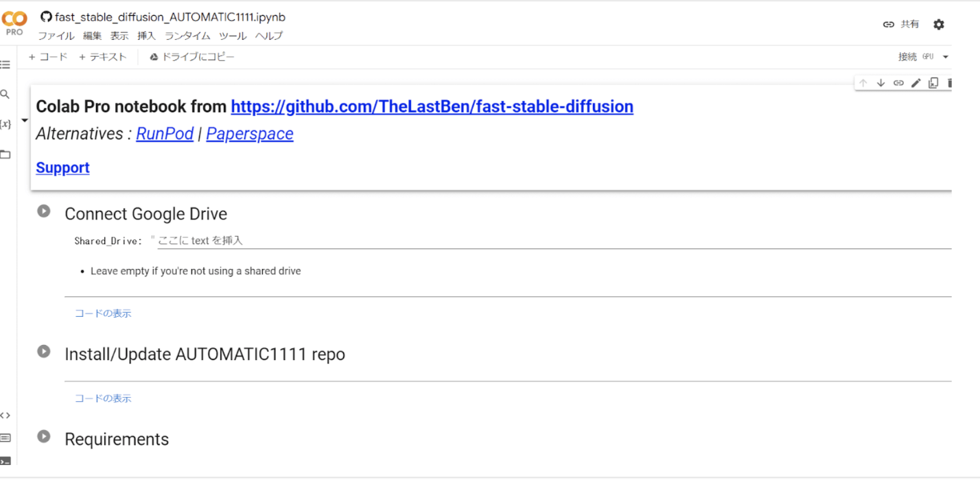Open the code snippets icon in sidebar

tap(5, 415)
